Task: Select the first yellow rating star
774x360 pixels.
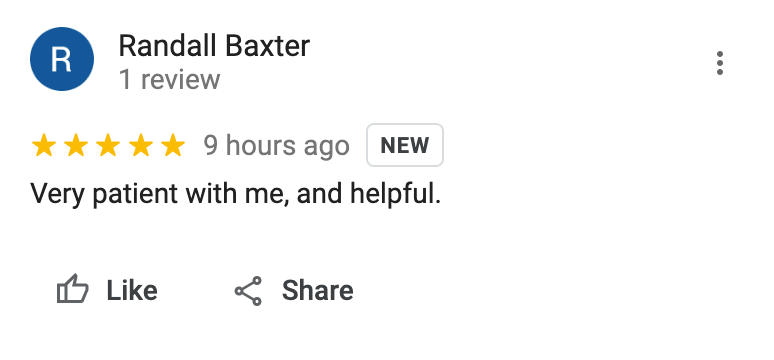Action: 44,145
